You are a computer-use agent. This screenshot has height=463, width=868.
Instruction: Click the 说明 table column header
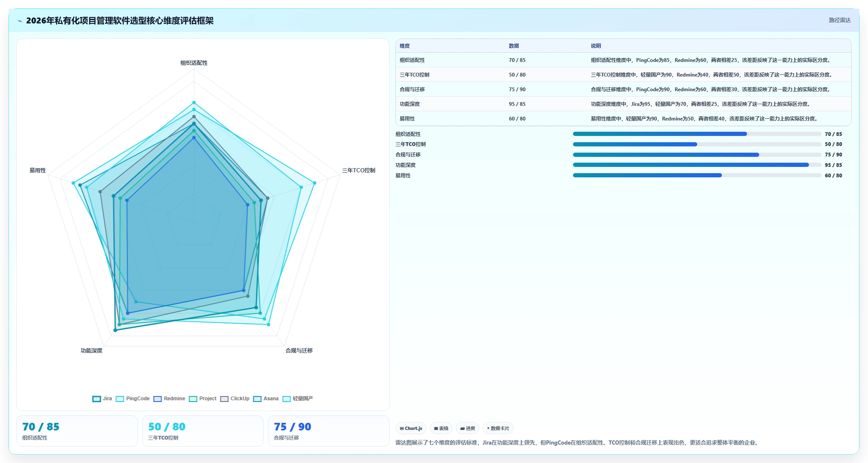coord(596,46)
